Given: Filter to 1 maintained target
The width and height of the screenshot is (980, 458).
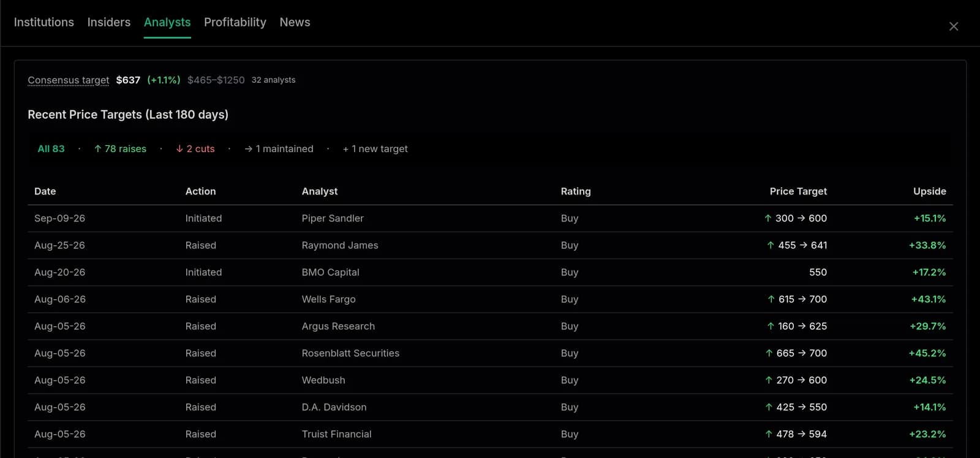Looking at the screenshot, I should tap(279, 148).
